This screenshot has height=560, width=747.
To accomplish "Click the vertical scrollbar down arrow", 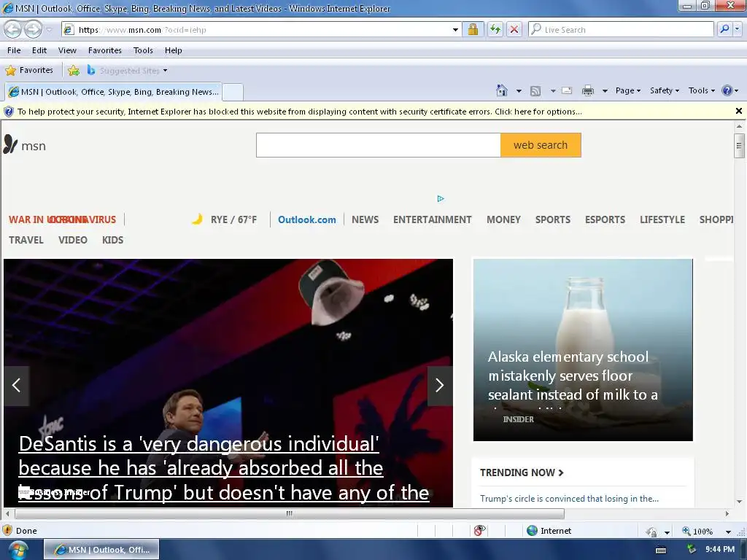I will click(x=739, y=502).
